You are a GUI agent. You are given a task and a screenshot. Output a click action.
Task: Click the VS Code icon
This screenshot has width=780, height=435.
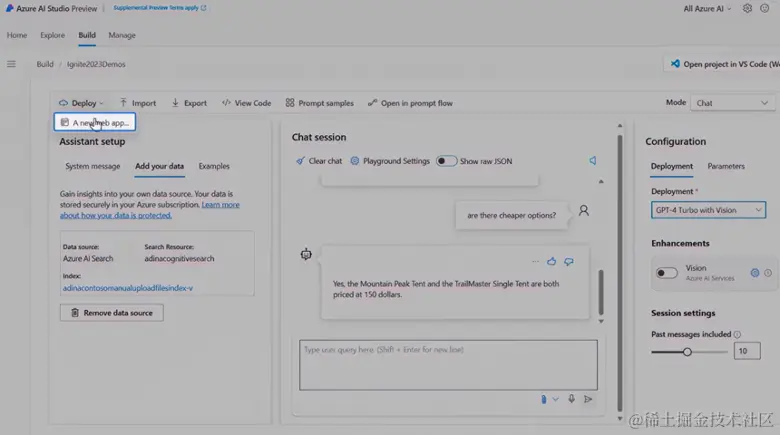(675, 64)
